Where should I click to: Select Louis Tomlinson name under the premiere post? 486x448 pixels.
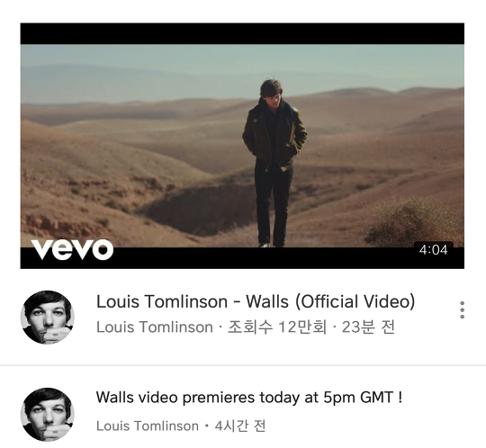coord(148,426)
